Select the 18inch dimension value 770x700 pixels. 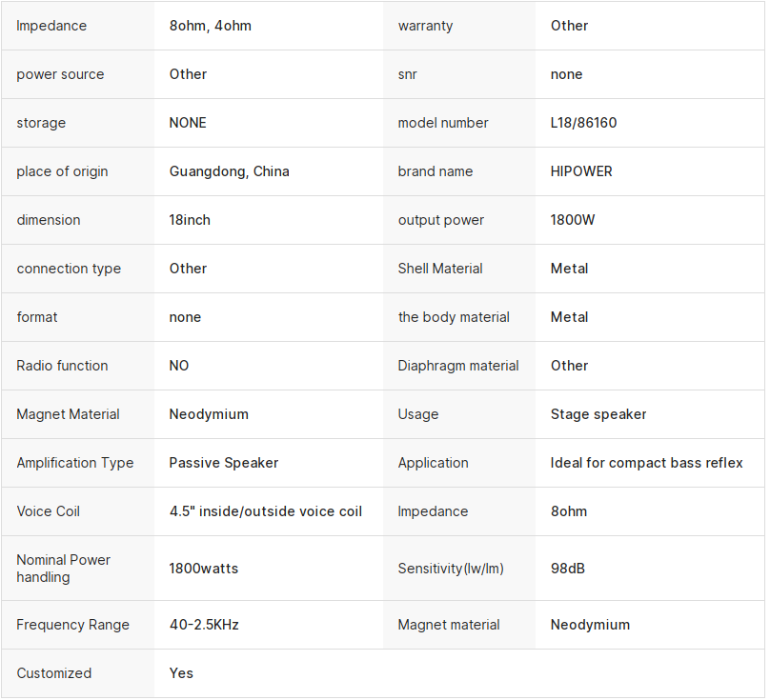pyautogui.click(x=190, y=220)
